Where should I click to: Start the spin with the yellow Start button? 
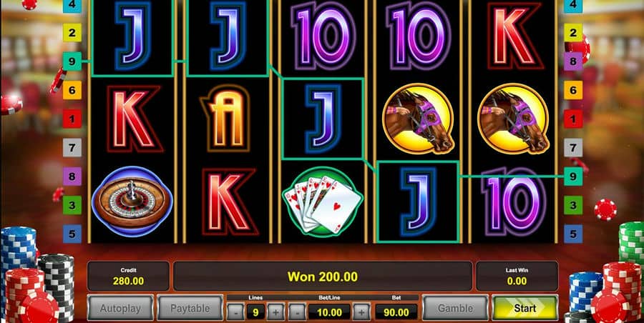click(525, 308)
